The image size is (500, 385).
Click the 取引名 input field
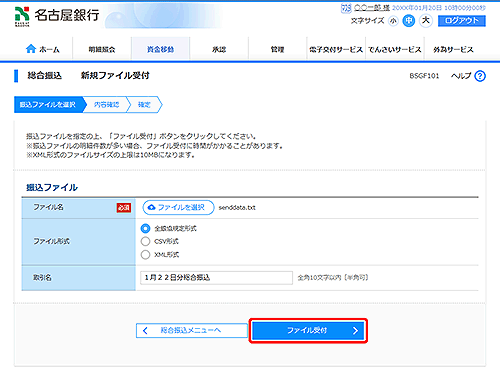pos(216,278)
